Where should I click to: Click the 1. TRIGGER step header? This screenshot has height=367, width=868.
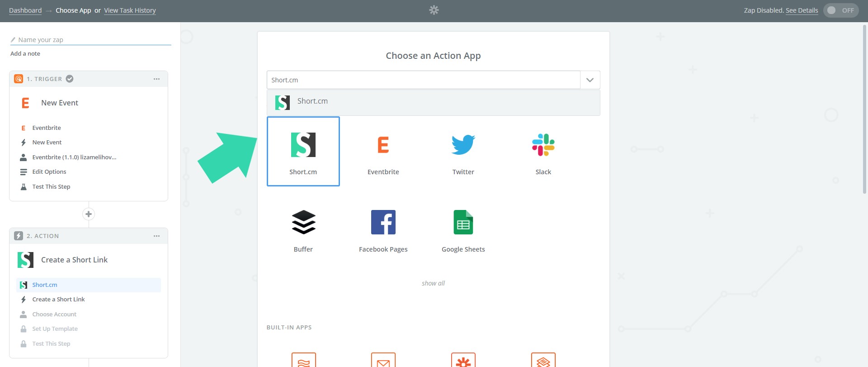tap(89, 79)
